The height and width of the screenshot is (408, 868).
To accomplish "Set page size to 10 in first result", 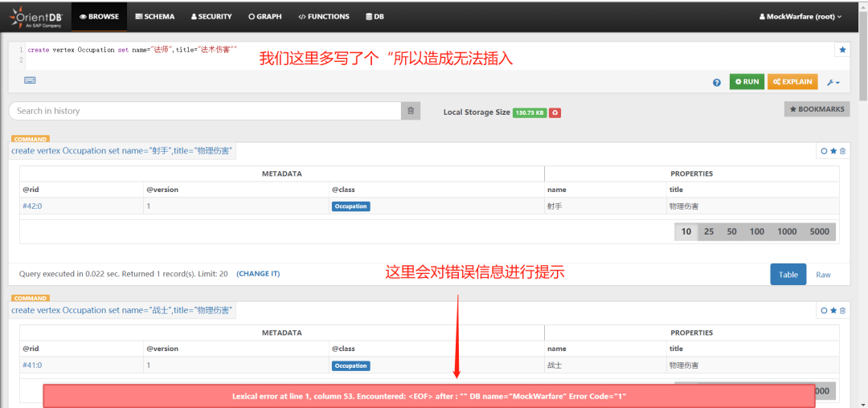I will (686, 231).
